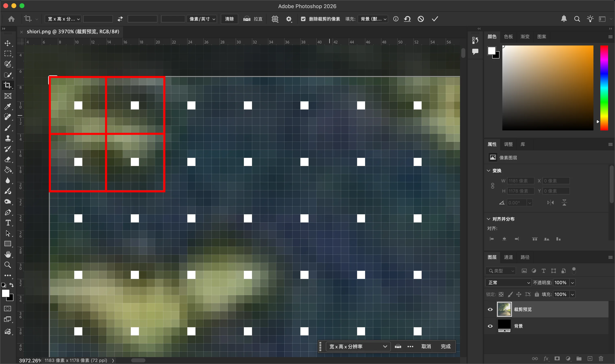This screenshot has width=615, height=364.
Task: Swap width and height arrows icon
Action: tap(120, 19)
